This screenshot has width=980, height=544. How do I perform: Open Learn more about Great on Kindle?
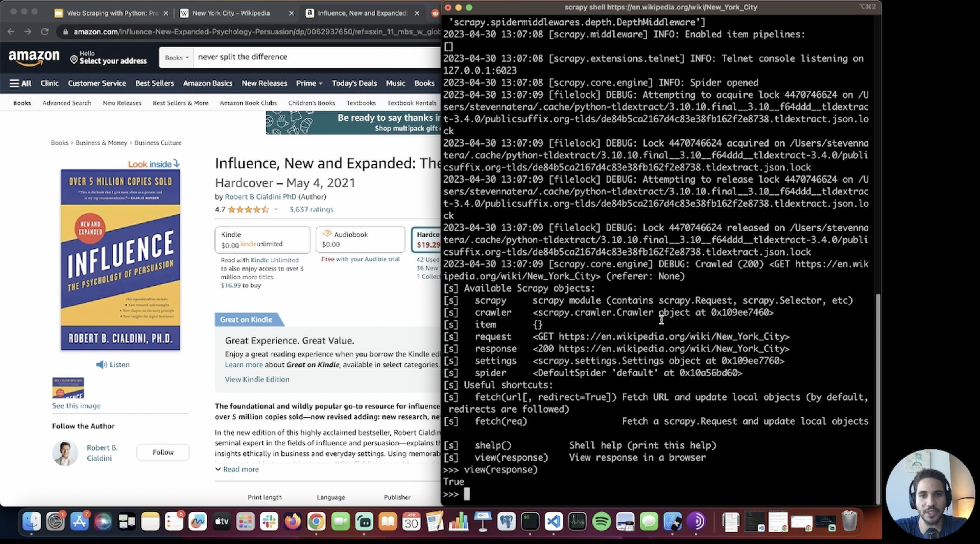(243, 365)
